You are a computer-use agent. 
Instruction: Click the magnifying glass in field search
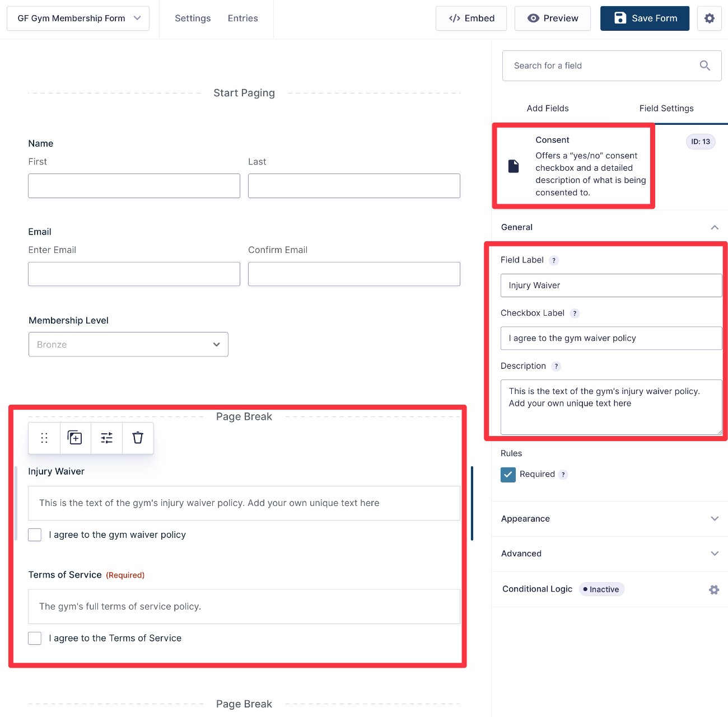(x=705, y=65)
